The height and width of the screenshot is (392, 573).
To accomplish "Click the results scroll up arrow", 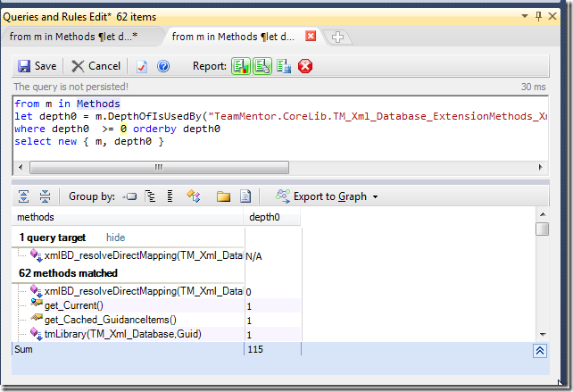I will click(543, 214).
